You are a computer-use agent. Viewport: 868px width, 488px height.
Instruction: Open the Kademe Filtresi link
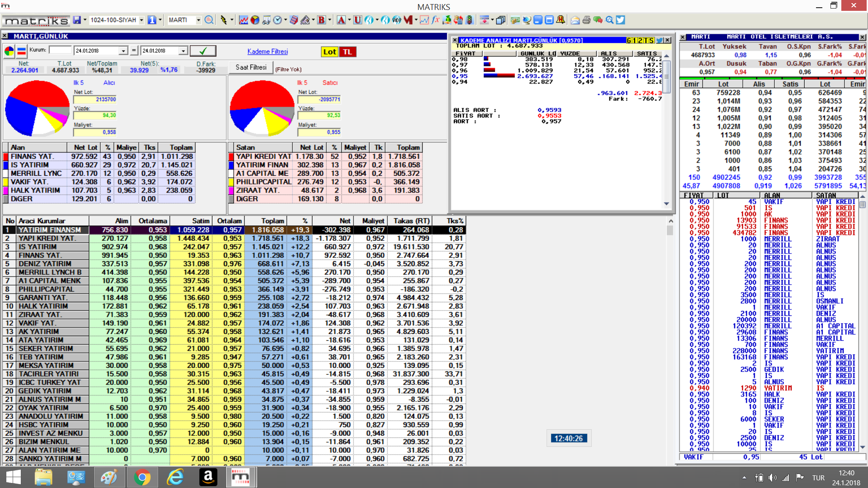pyautogui.click(x=268, y=52)
